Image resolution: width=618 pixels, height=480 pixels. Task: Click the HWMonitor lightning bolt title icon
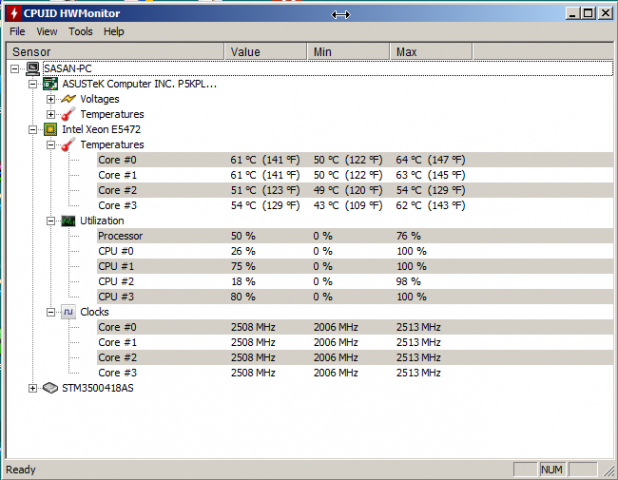14,13
